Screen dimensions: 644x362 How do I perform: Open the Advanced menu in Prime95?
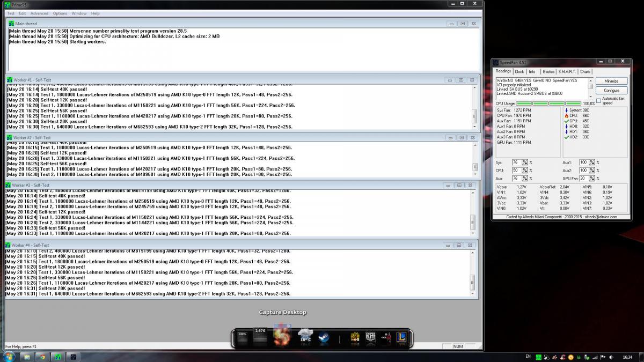coord(39,13)
